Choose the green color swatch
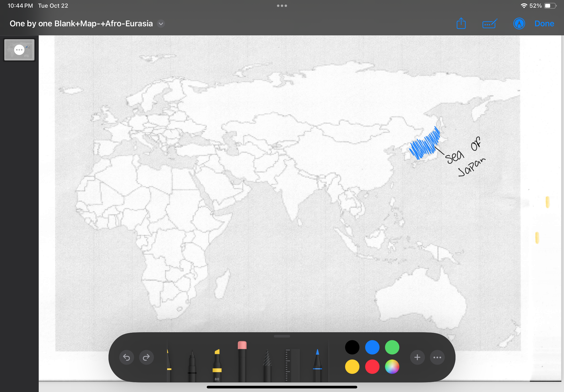The width and height of the screenshot is (564, 392). coord(392,347)
